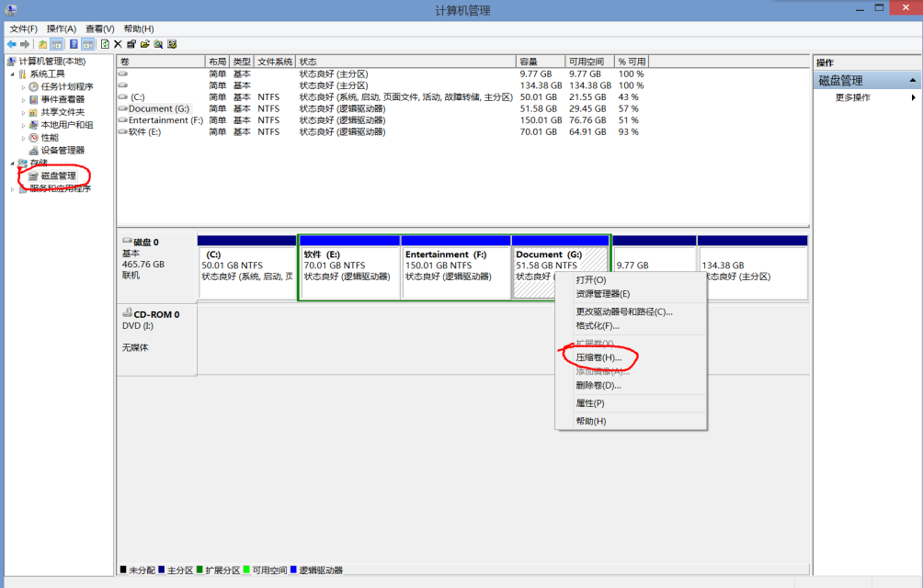Open the 查看(V) menu
Viewport: 923px width, 588px height.
click(x=100, y=28)
